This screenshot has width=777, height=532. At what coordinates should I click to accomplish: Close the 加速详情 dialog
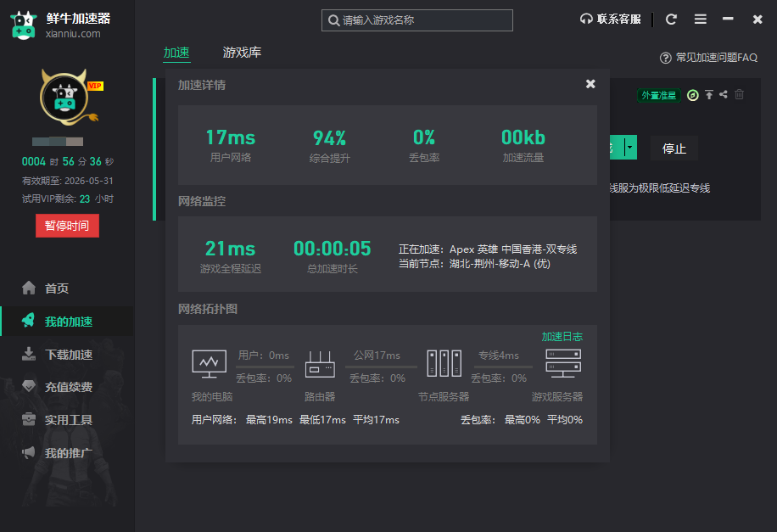coord(590,84)
